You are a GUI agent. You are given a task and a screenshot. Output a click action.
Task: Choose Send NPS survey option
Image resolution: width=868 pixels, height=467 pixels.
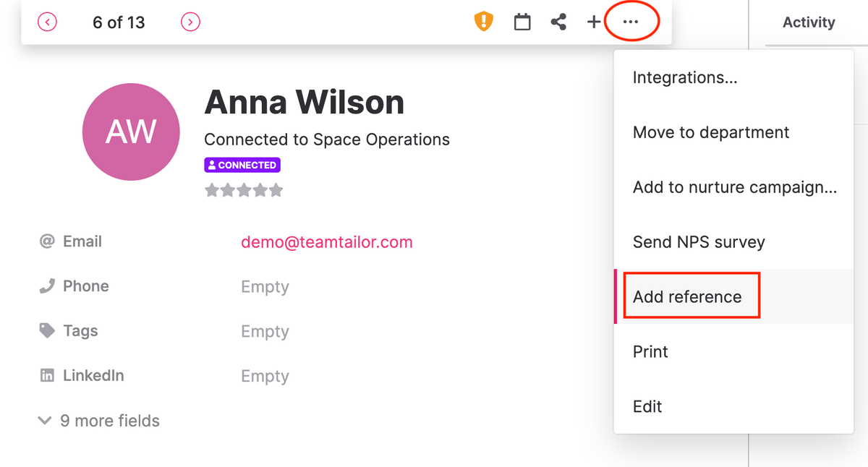pyautogui.click(x=699, y=242)
